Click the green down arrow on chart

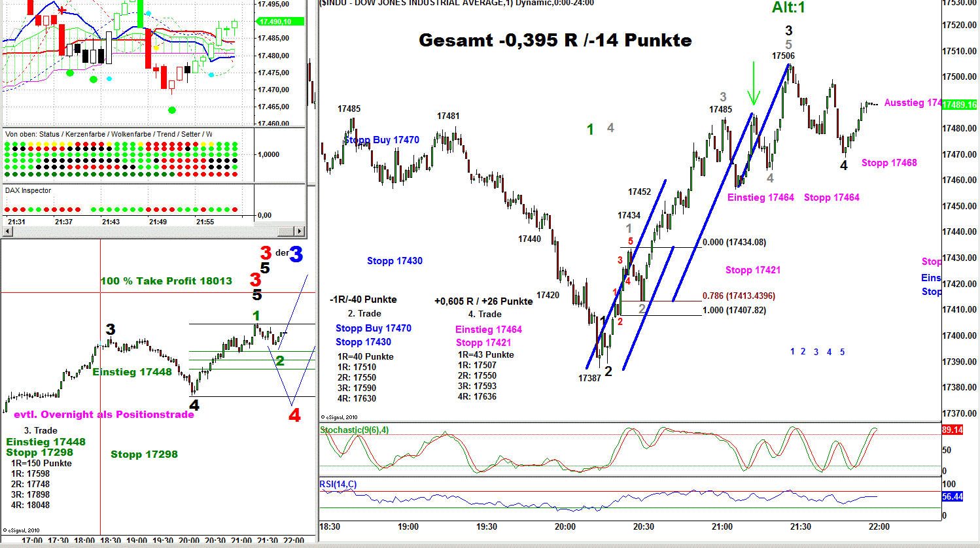(x=754, y=84)
